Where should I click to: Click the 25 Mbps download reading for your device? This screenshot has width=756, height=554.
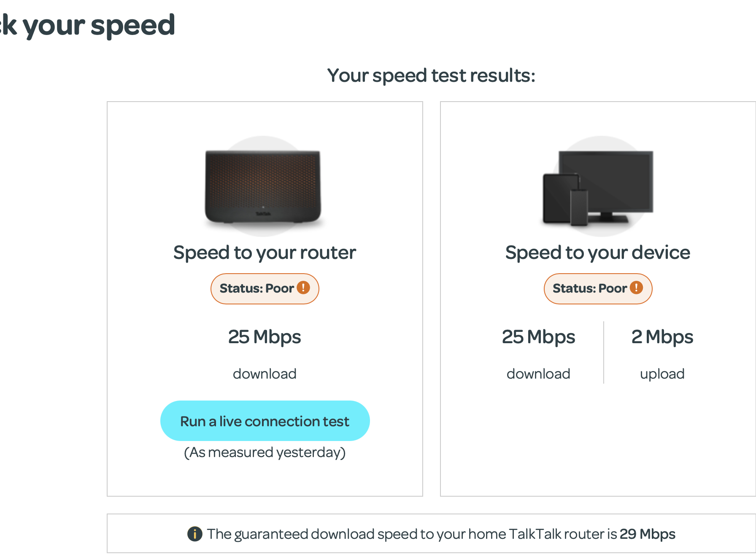coord(538,336)
